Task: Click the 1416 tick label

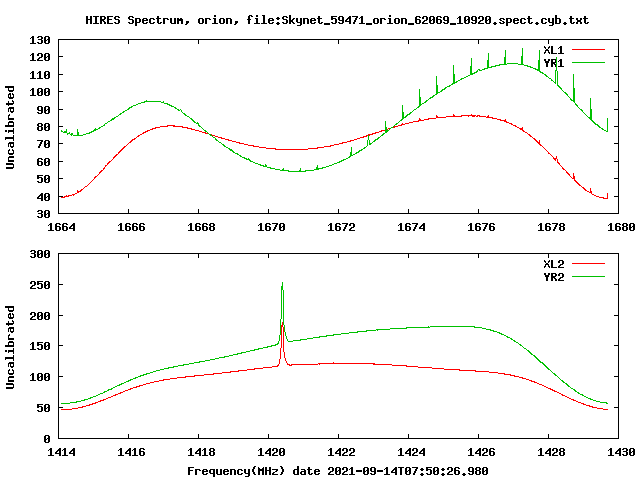Action: coord(131,452)
